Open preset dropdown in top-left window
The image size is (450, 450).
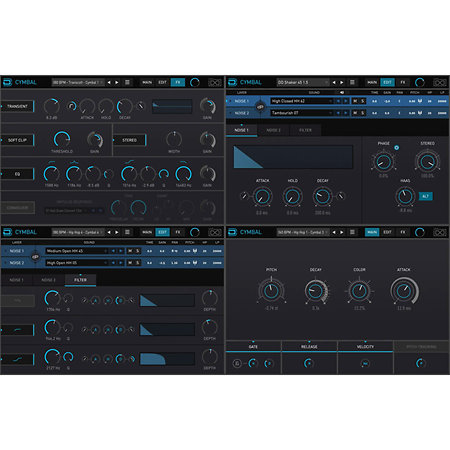(x=78, y=82)
